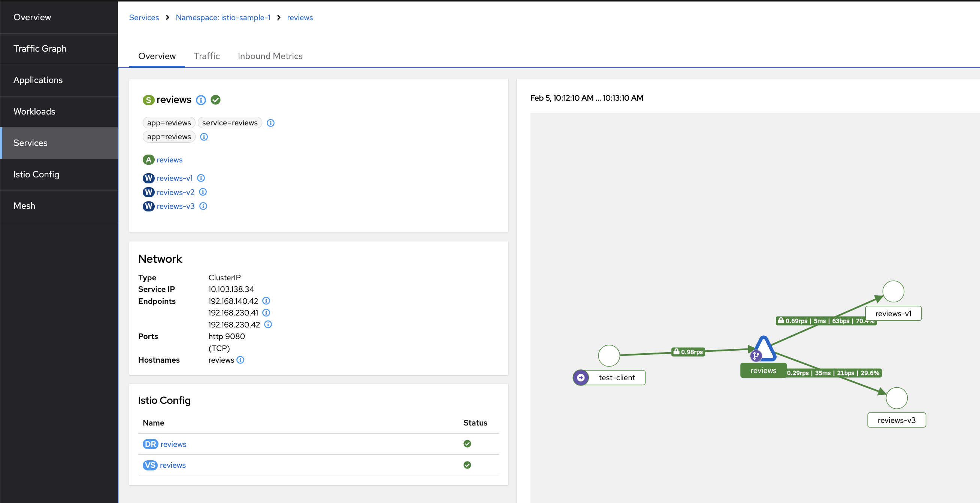Viewport: 980px width, 503px height.
Task: Select the test-client node in the graph
Action: (609, 356)
